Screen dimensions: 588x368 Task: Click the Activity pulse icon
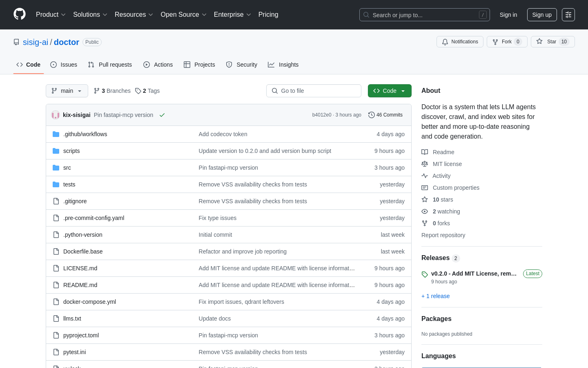tap(425, 176)
